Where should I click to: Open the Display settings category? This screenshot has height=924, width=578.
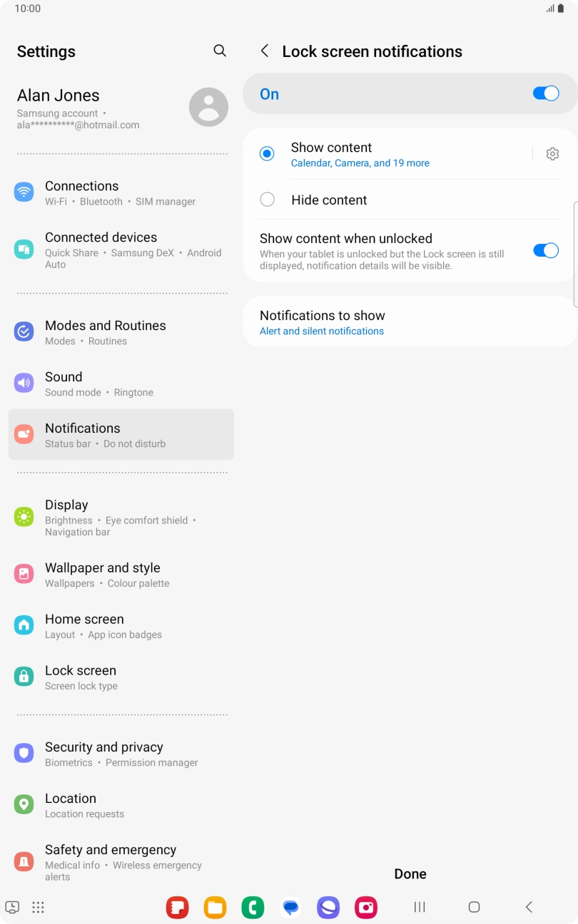pos(121,518)
